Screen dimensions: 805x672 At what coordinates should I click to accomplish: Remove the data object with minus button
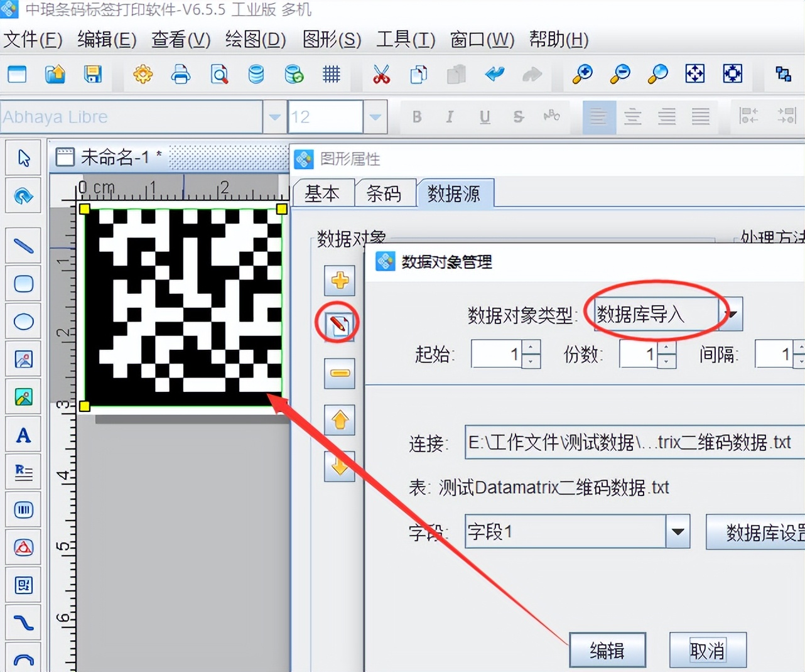[x=340, y=373]
